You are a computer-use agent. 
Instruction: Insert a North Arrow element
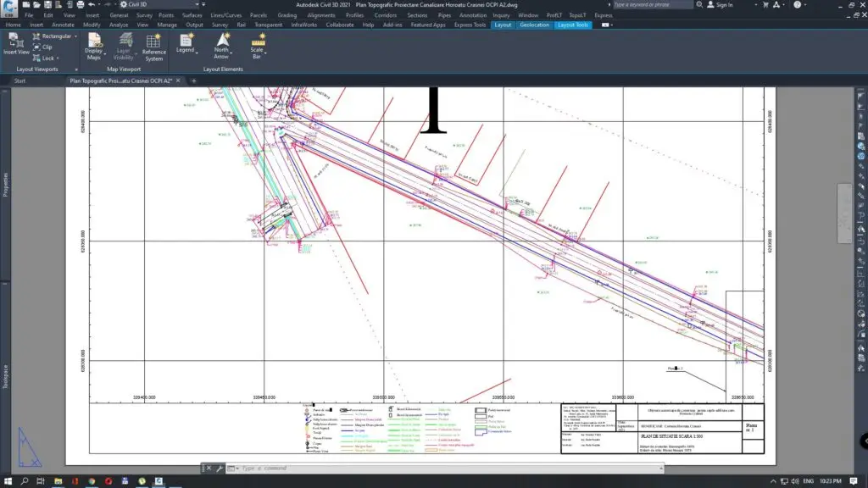(x=222, y=46)
